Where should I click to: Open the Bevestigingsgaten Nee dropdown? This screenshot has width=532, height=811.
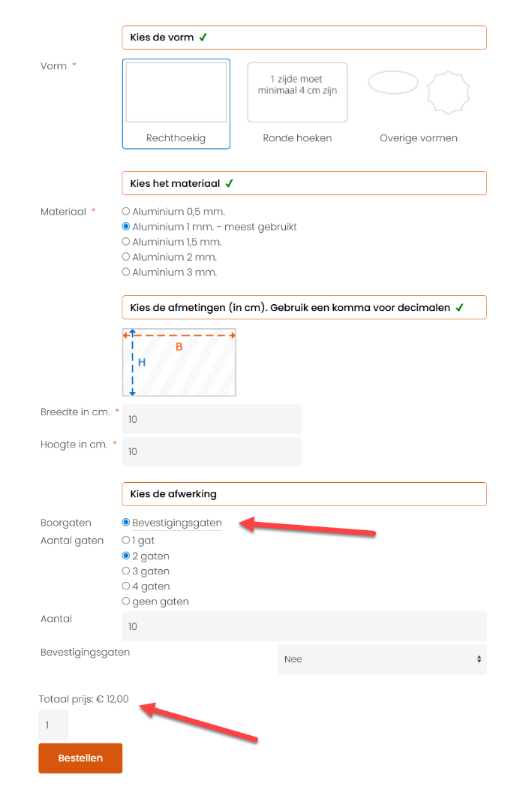click(382, 659)
